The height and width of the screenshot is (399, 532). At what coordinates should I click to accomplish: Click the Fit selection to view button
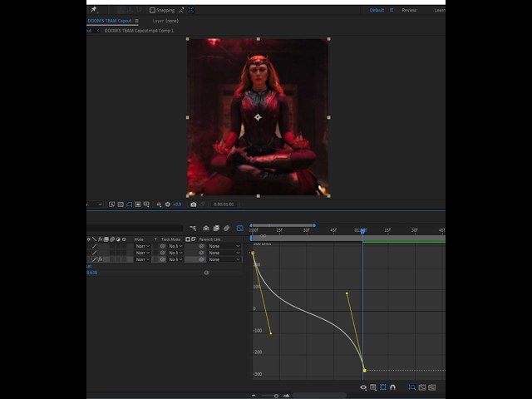[x=422, y=387]
